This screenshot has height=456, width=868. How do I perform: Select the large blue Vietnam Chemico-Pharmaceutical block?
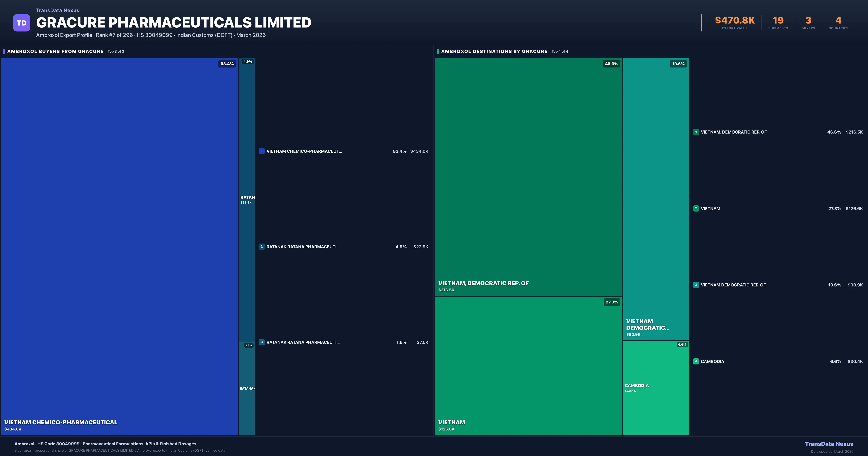pos(119,246)
